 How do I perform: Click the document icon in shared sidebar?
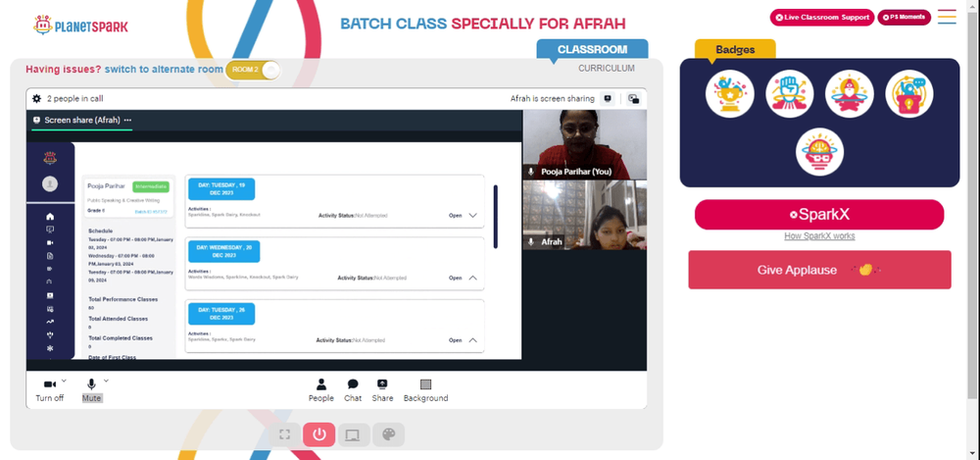point(50,255)
